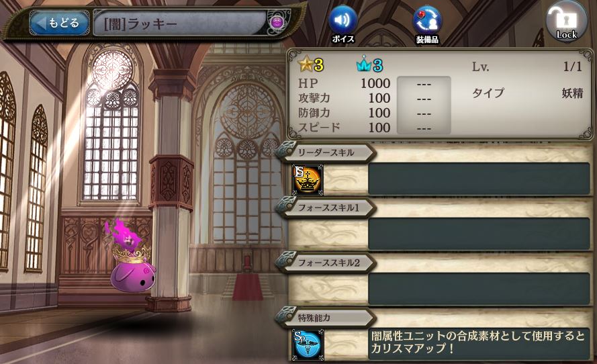This screenshot has width=597, height=364.
Task: Click the [闇]ラッキー unit name field
Action: click(x=180, y=24)
